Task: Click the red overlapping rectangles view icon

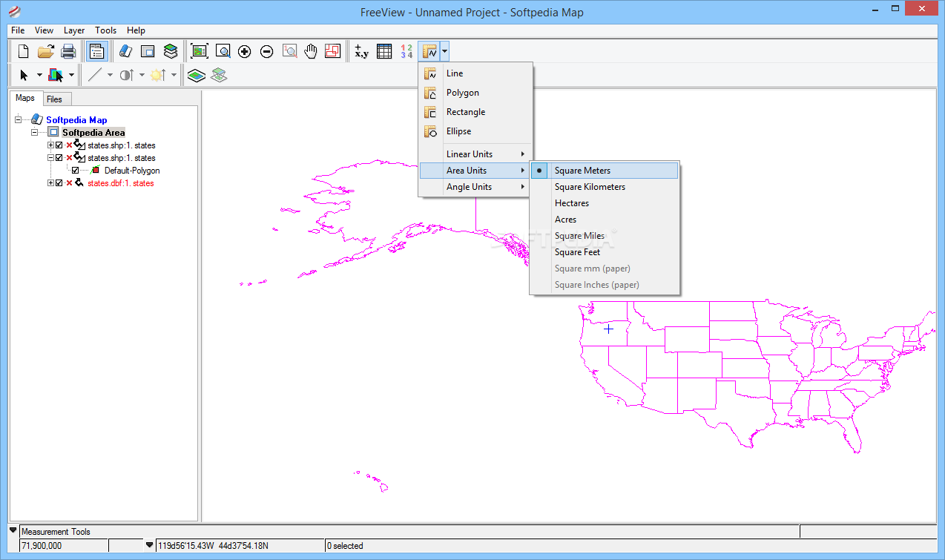Action: pyautogui.click(x=332, y=51)
